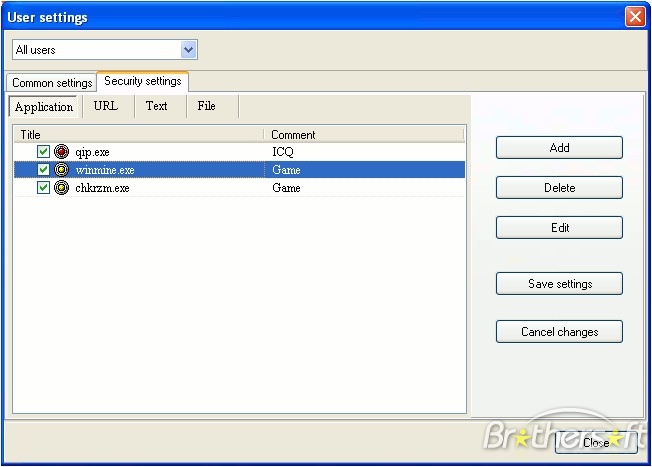Screen dimensions: 652x467
Task: Click the yellow target icon beside winmine.exe
Action: point(62,170)
